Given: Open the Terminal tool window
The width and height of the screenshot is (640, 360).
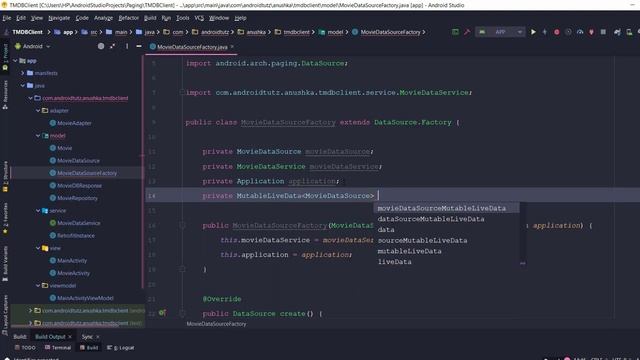Looking at the screenshot, I should [x=58, y=348].
